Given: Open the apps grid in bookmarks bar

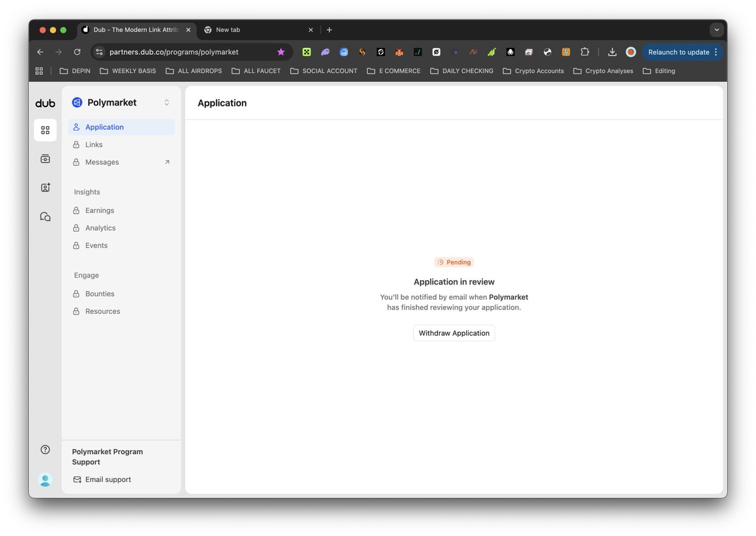Looking at the screenshot, I should click(39, 71).
